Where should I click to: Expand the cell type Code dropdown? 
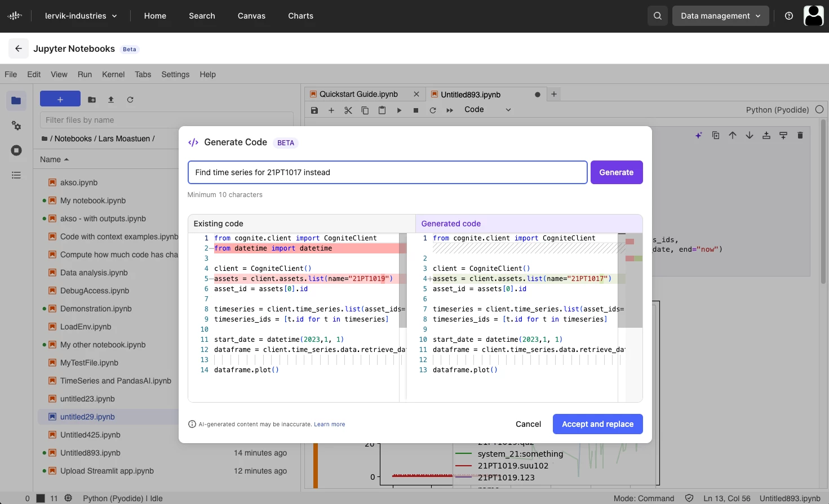[487, 110]
